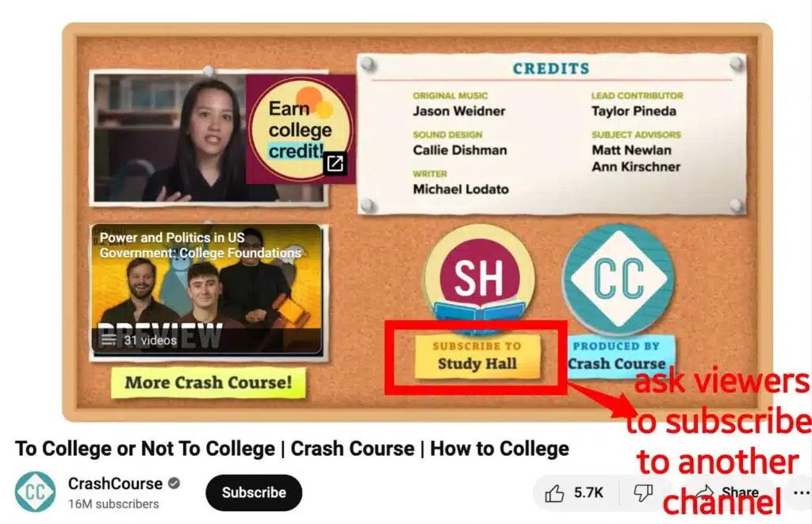This screenshot has height=524, width=812.
Task: Click the thumbs-up like icon
Action: (x=554, y=493)
